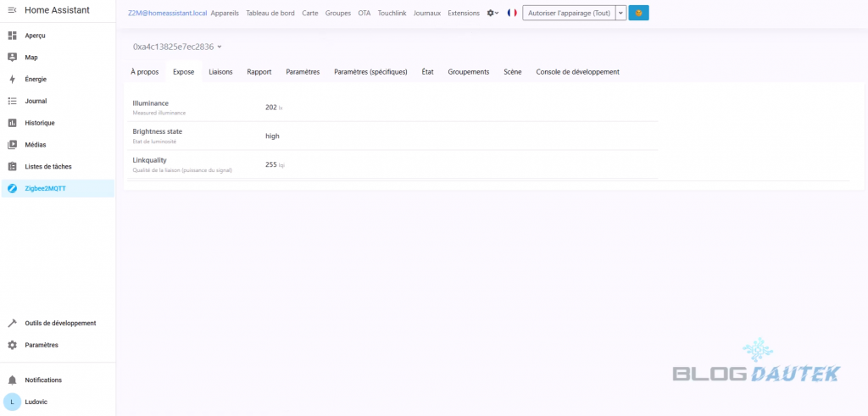Open Tableau de bord page
868x416 pixels.
tap(270, 14)
